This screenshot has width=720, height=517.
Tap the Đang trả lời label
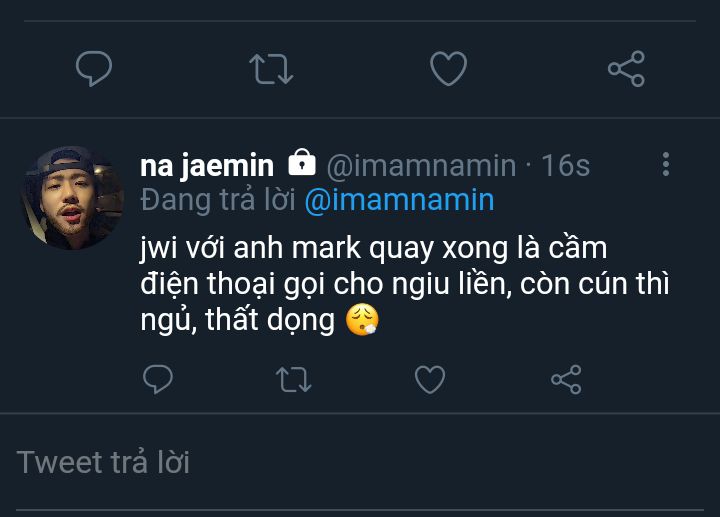(218, 200)
